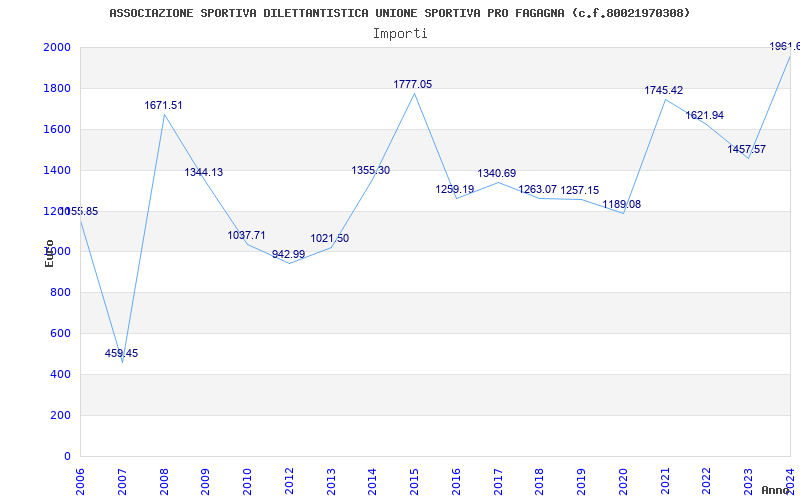Click the 2015 year axis label
The height and width of the screenshot is (500, 800).
414,482
